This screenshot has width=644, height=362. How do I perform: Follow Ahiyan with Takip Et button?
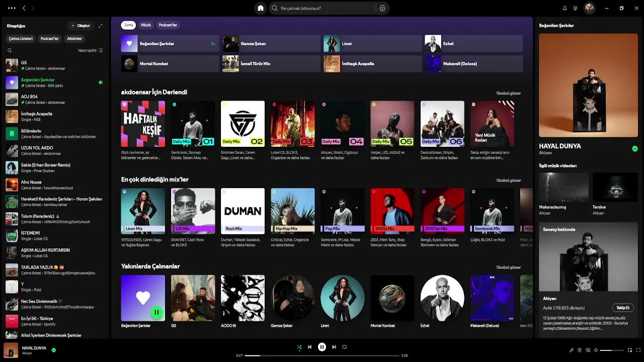click(x=623, y=308)
